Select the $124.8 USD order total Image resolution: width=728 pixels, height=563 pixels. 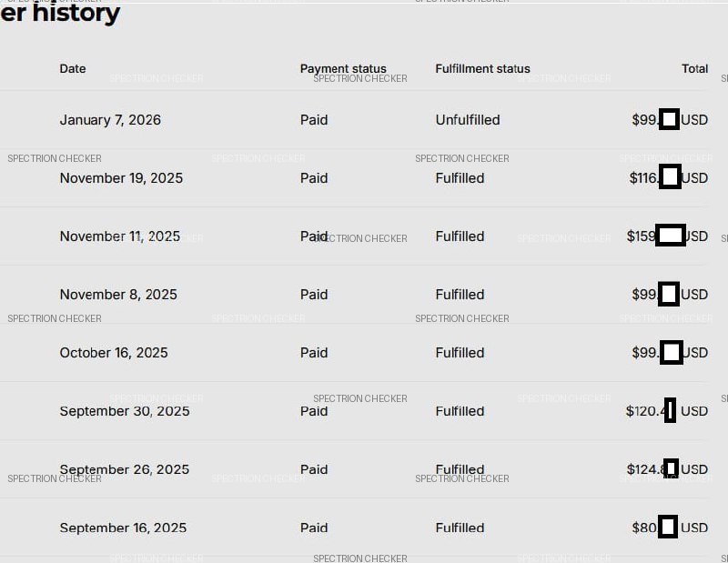pyautogui.click(x=666, y=469)
